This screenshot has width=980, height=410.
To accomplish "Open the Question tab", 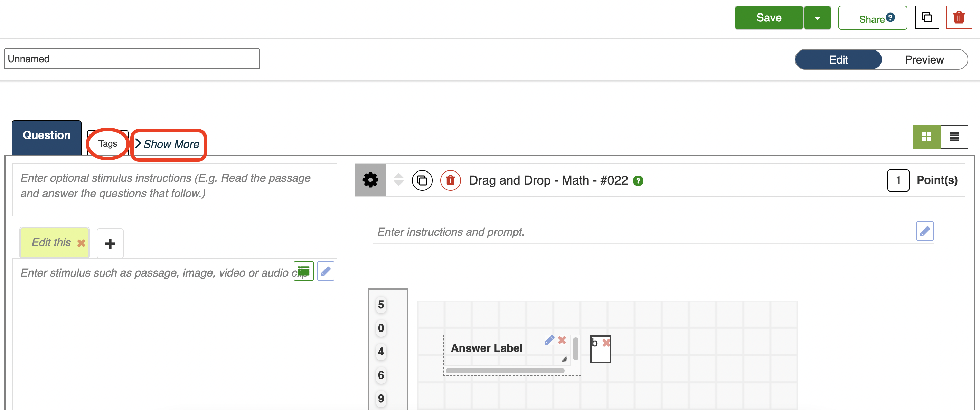I will 46,136.
